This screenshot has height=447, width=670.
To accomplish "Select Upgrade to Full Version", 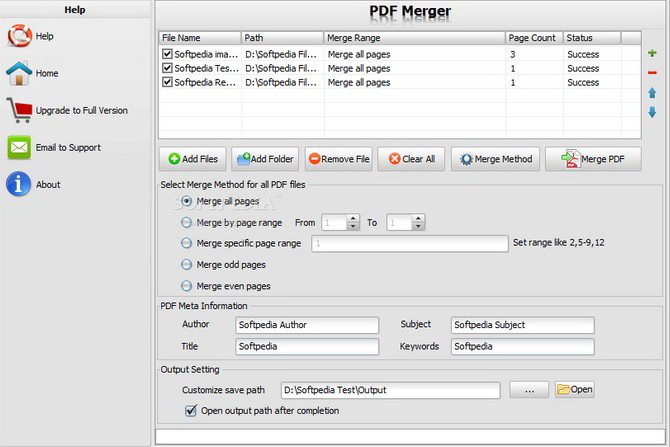I will point(82,111).
